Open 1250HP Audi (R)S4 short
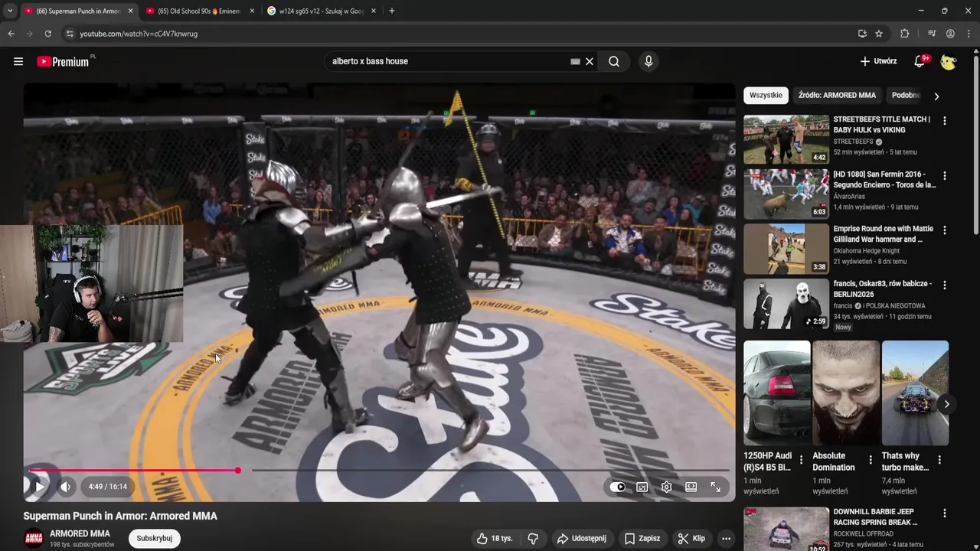This screenshot has width=980, height=551. (x=777, y=393)
